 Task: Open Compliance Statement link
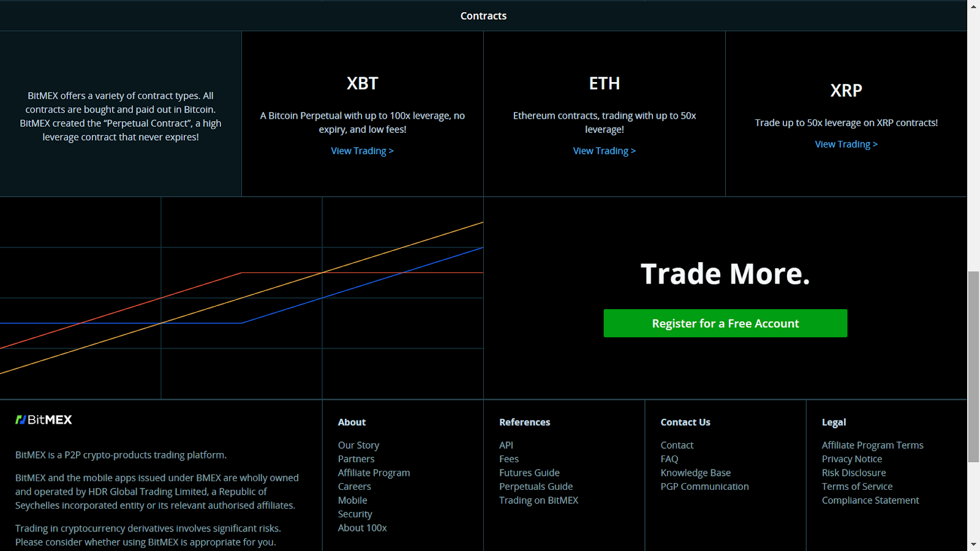click(870, 500)
